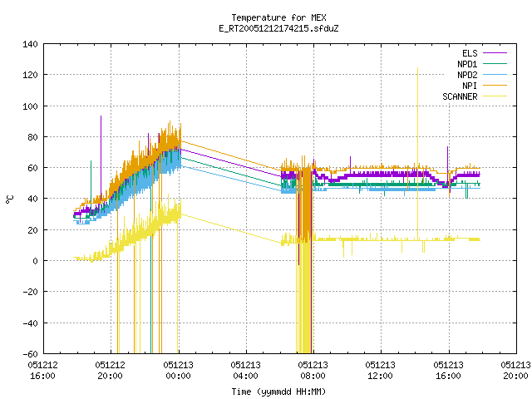This screenshot has width=532, height=399.
Task: Click the 051213 16:00 x-axis label
Action: click(449, 371)
